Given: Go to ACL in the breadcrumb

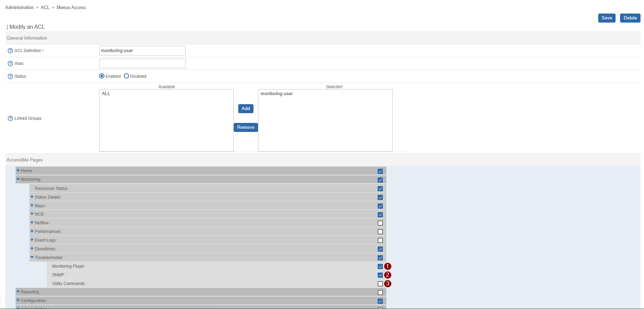Looking at the screenshot, I should (45, 7).
